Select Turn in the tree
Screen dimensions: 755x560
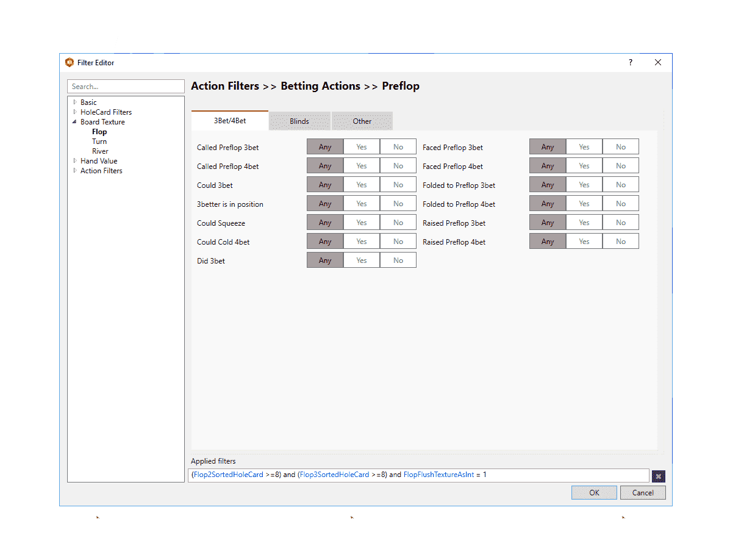tap(99, 142)
